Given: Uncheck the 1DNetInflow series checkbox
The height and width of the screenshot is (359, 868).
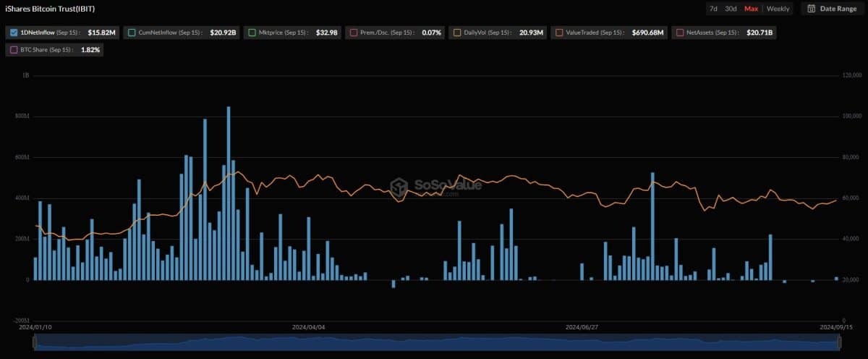Looking at the screenshot, I should click(x=14, y=33).
